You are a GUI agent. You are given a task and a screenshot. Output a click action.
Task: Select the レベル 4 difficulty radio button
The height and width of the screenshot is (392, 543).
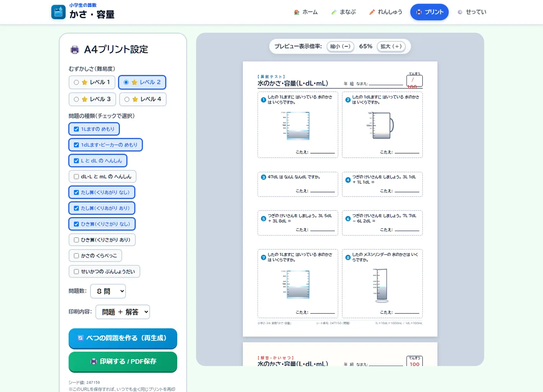(x=127, y=99)
